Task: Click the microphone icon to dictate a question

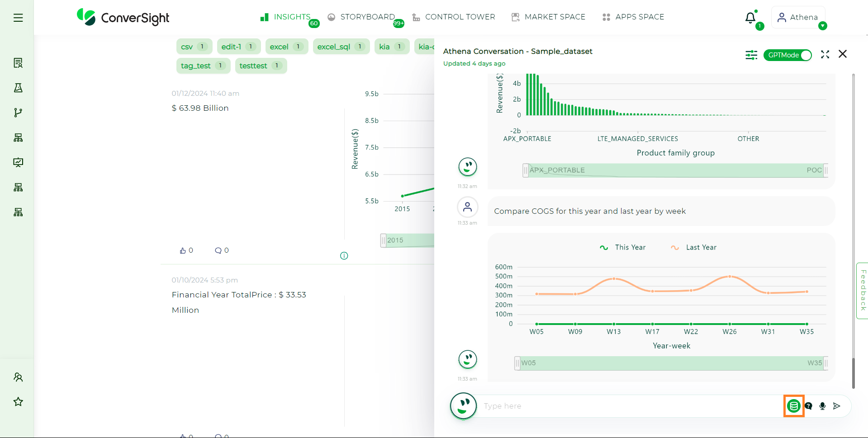Action: click(822, 406)
